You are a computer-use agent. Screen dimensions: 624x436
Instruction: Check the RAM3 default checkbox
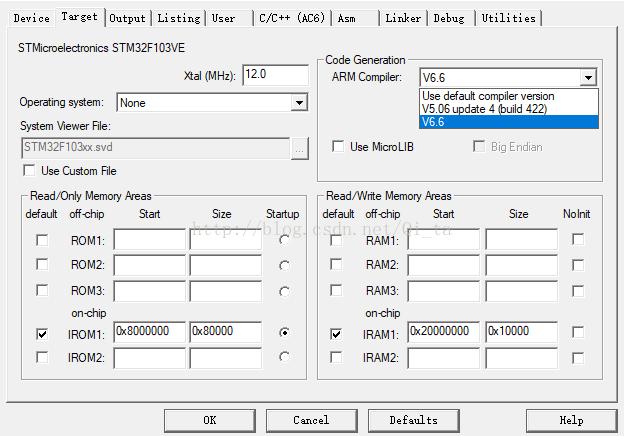click(336, 290)
